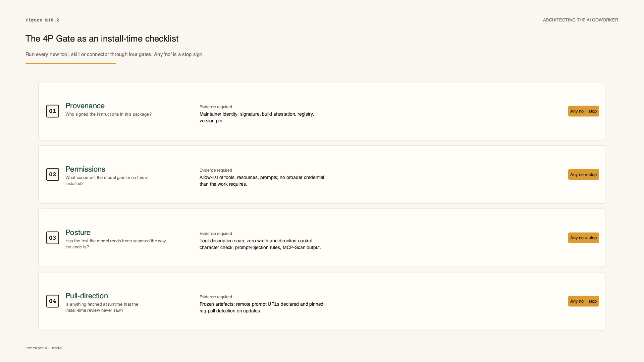Image resolution: width=644 pixels, height=362 pixels.
Task: Click Pull-direction row's 'Any no = stop' tag
Action: click(583, 301)
